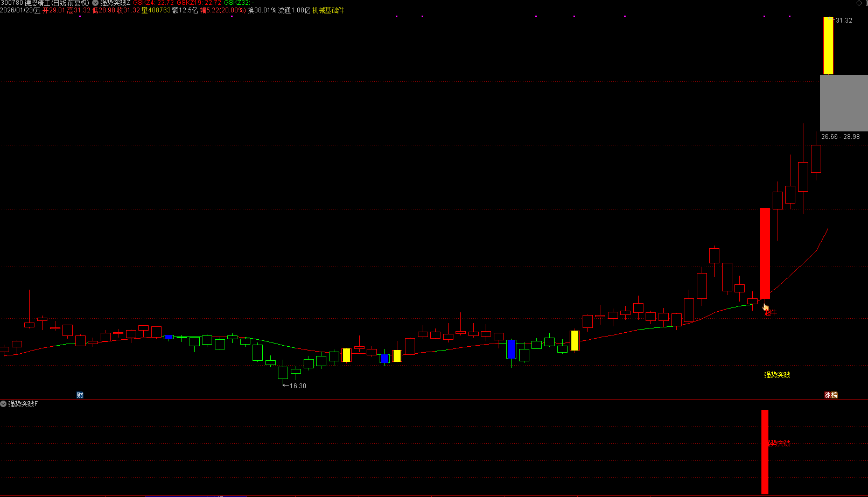Screen dimensions: 868x497
Task: Click the turnover rate 换38.01%
Action: click(x=262, y=10)
